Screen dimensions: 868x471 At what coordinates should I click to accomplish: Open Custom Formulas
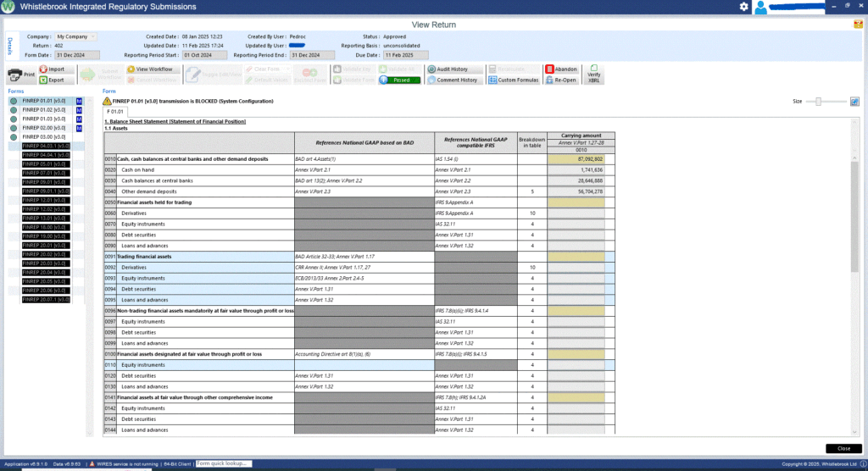pyautogui.click(x=514, y=80)
